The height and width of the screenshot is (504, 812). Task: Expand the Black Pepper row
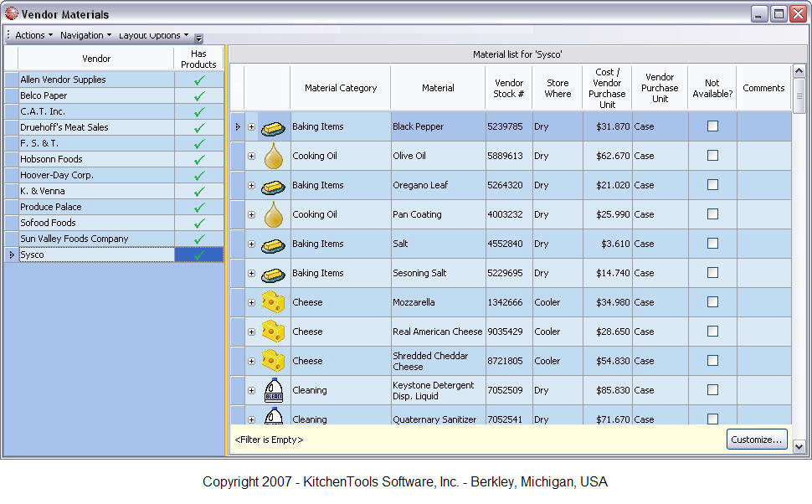[x=252, y=127]
